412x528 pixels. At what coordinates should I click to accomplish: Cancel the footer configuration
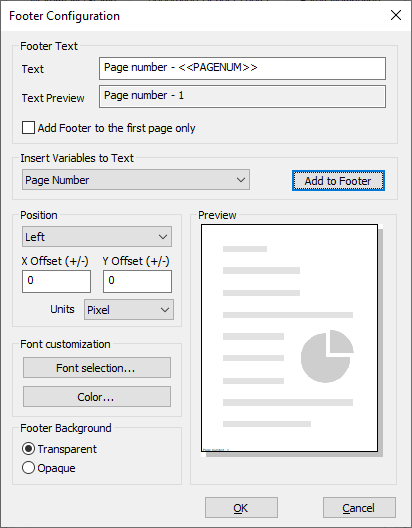[x=359, y=508]
